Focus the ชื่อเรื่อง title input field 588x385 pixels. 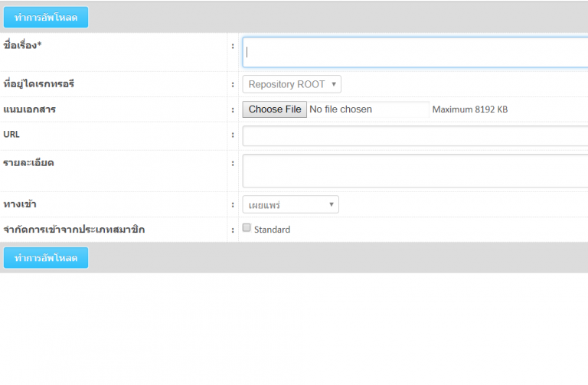[x=415, y=52]
